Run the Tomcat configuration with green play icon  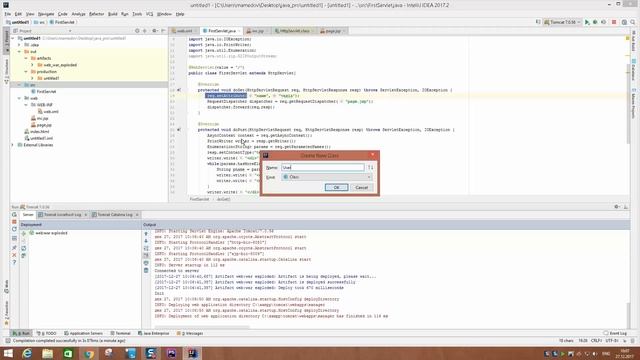587,22
